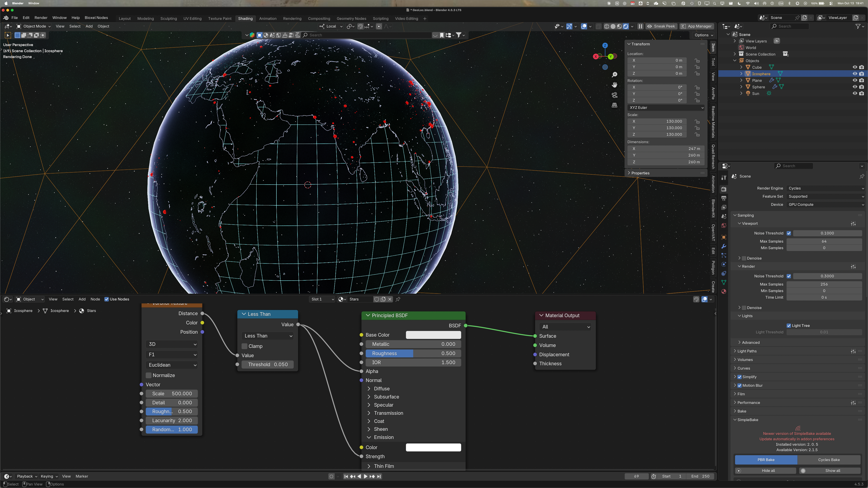The image size is (868, 488).
Task: Click the Z axis on the navigation gizmo
Action: tap(605, 45)
